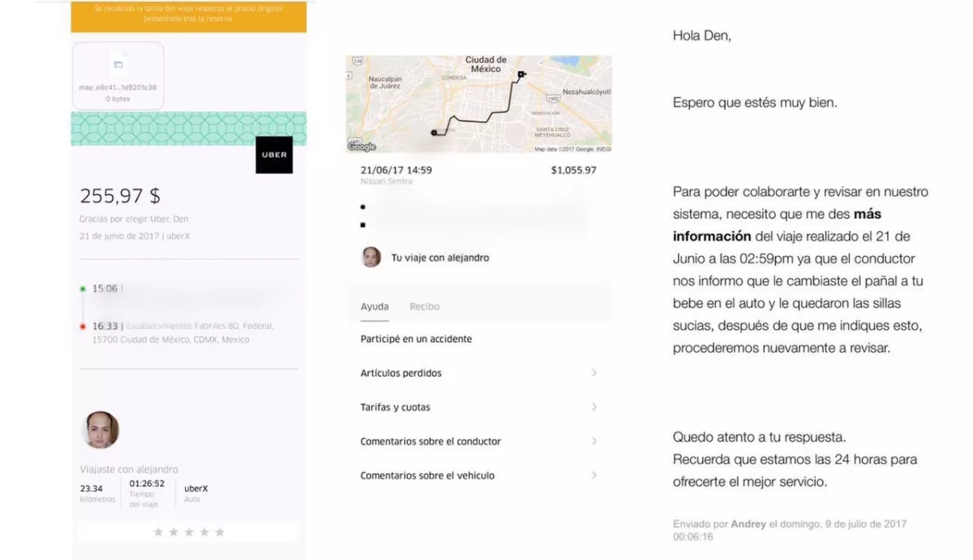Click the orange fare recalculation notice banner
973x560 pixels.
[x=188, y=16]
